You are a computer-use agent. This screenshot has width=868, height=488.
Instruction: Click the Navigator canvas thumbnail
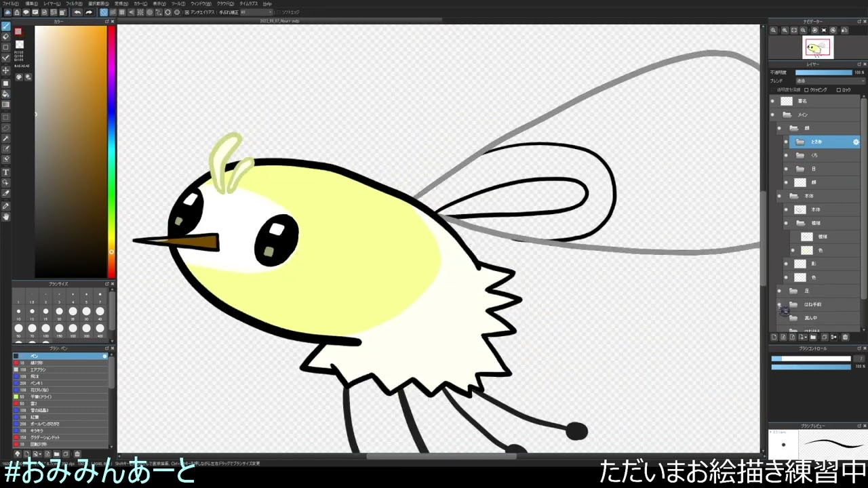coord(818,48)
